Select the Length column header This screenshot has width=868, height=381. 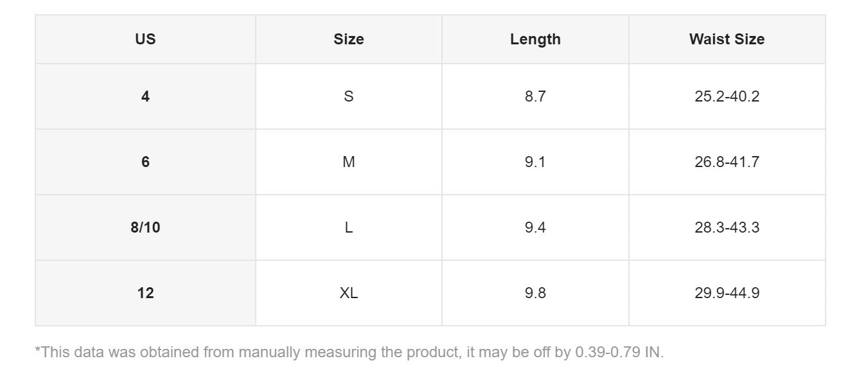[535, 39]
